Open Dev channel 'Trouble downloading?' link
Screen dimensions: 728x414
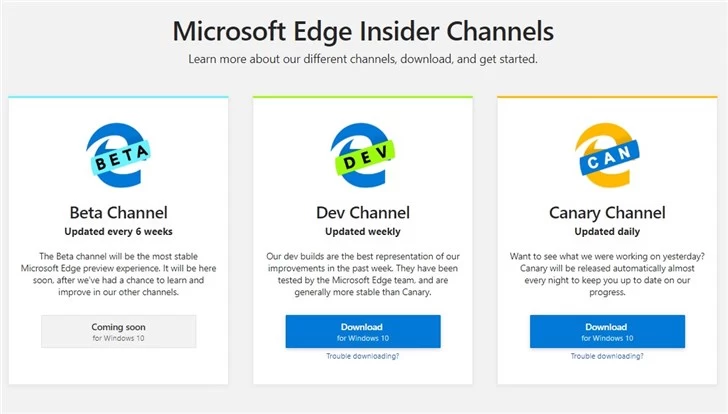pos(362,356)
